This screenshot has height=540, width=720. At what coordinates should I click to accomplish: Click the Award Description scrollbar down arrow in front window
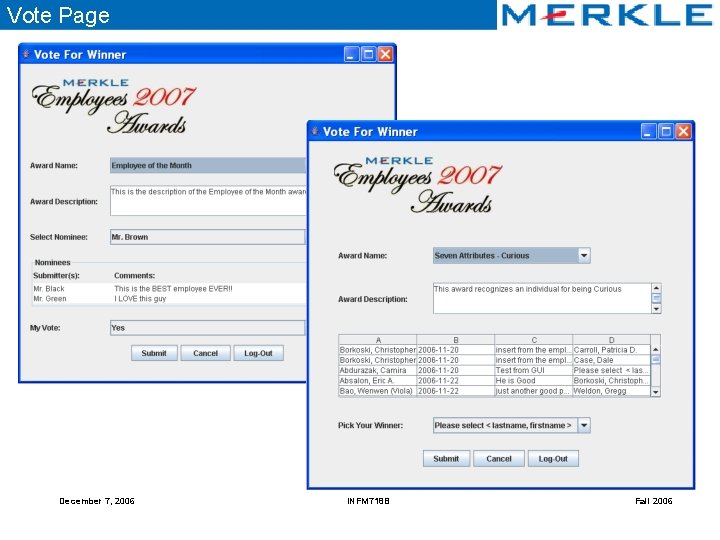point(656,309)
